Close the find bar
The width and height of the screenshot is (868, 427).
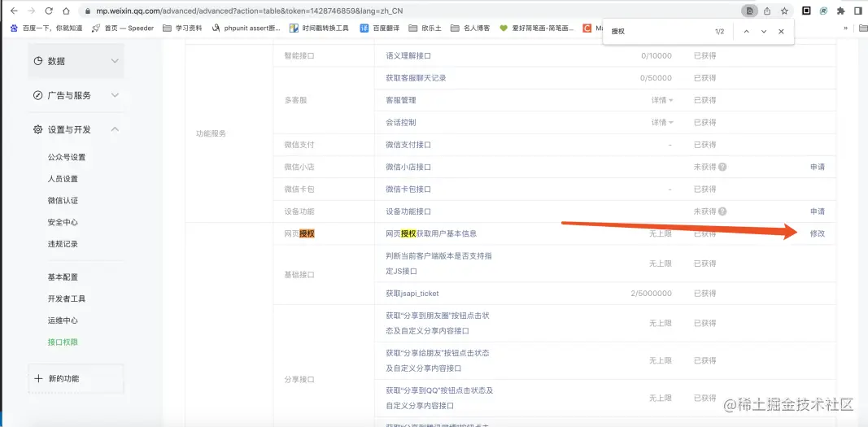[781, 32]
